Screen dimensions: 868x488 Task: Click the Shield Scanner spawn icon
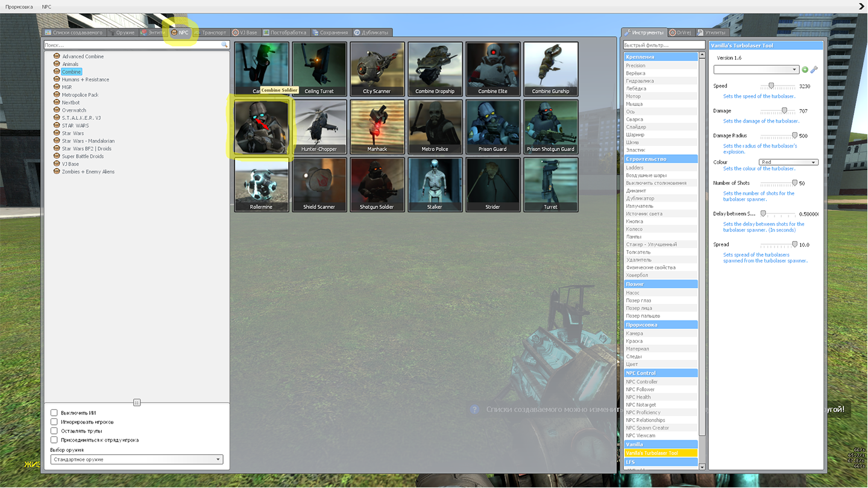click(x=319, y=185)
